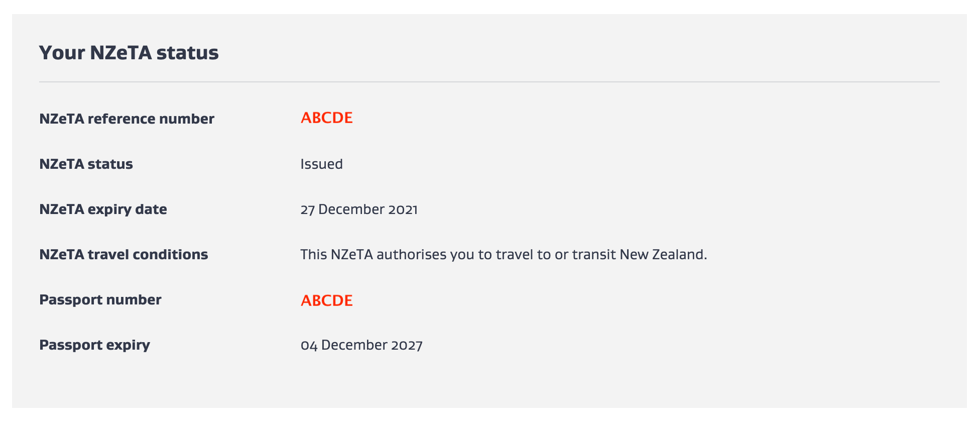Click the "Your NZeTA status" heading
980x421 pixels.
129,53
